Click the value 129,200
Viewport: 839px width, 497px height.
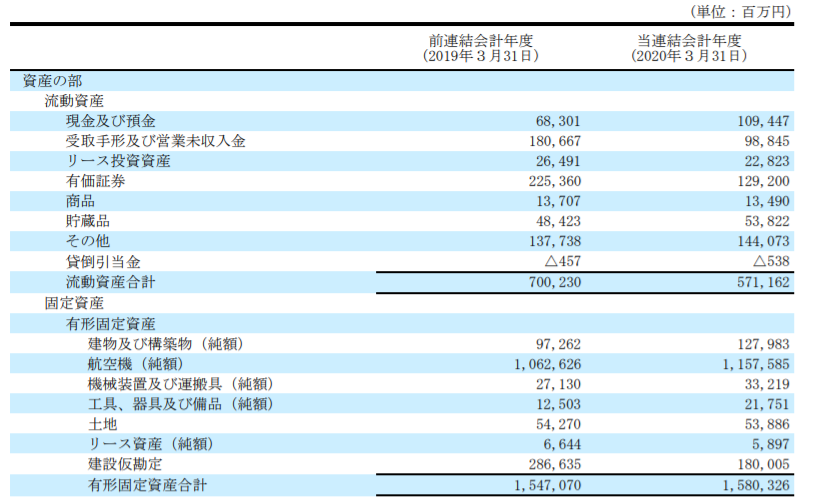tap(763, 181)
